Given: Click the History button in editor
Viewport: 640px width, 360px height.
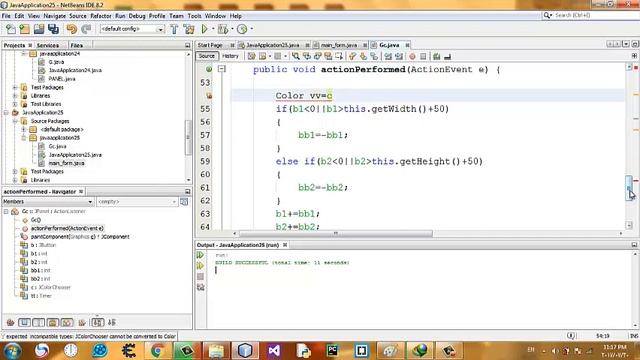Looking at the screenshot, I should point(230,56).
